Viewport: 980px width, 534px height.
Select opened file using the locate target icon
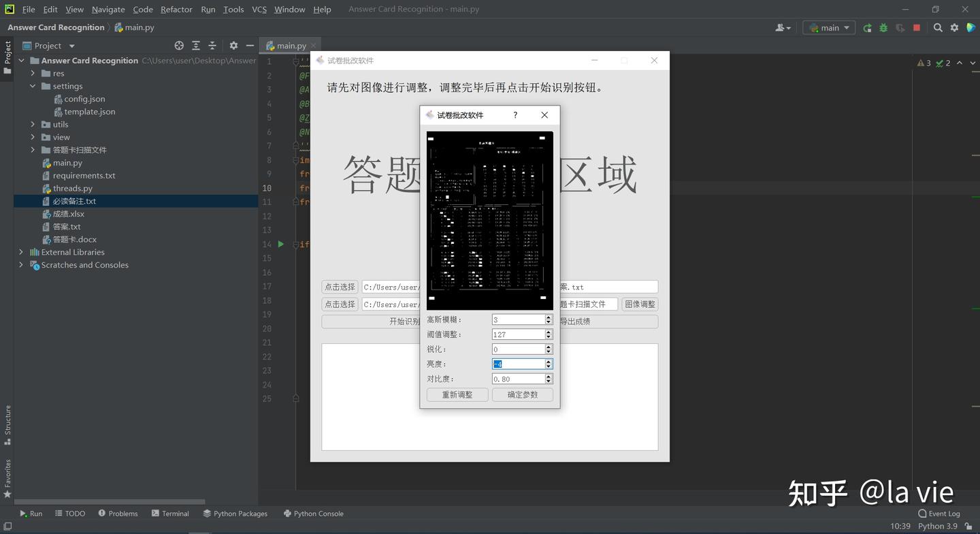tap(179, 45)
